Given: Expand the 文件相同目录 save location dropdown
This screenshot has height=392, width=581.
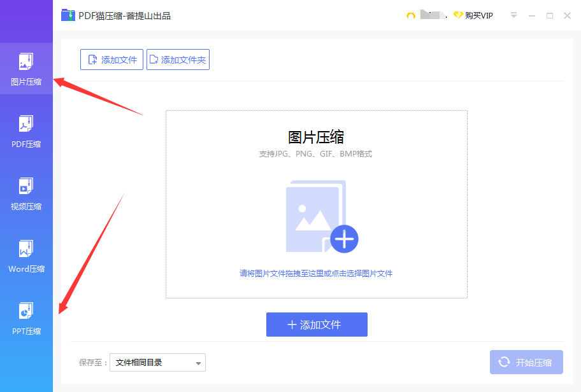Looking at the screenshot, I should click(x=157, y=362).
